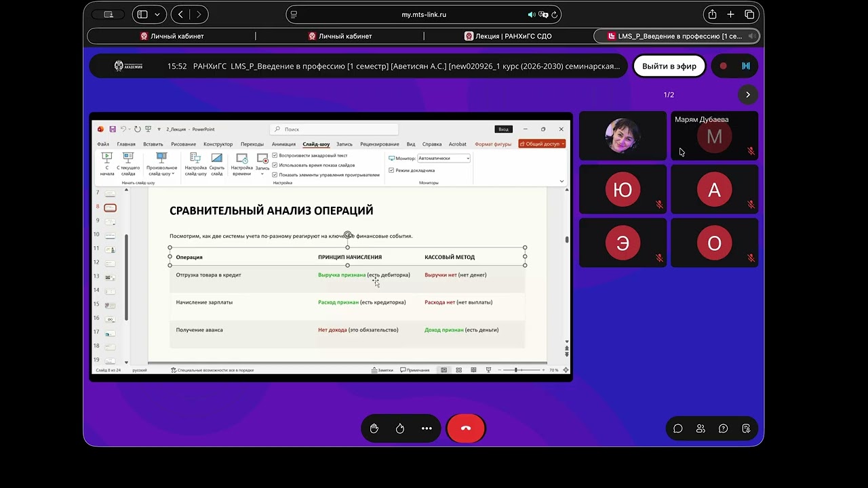This screenshot has width=868, height=488.
Task: Open a new browser tab with plus
Action: pyautogui.click(x=730, y=14)
